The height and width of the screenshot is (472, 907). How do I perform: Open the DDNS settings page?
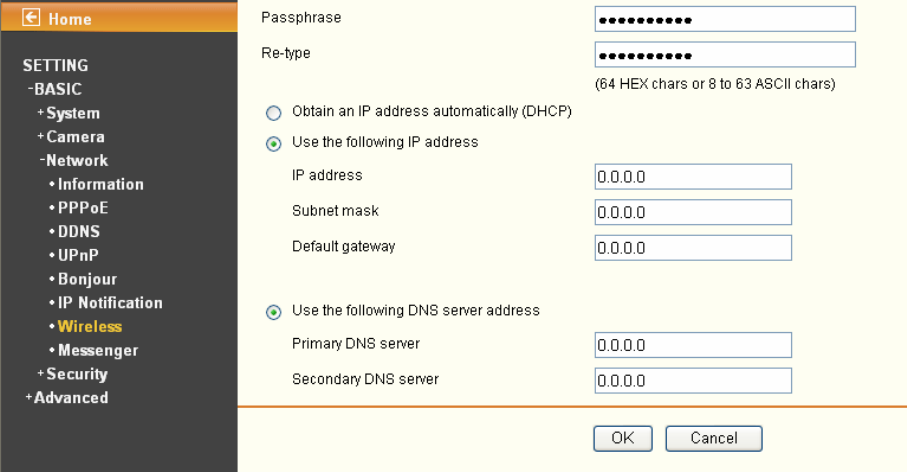click(x=79, y=232)
